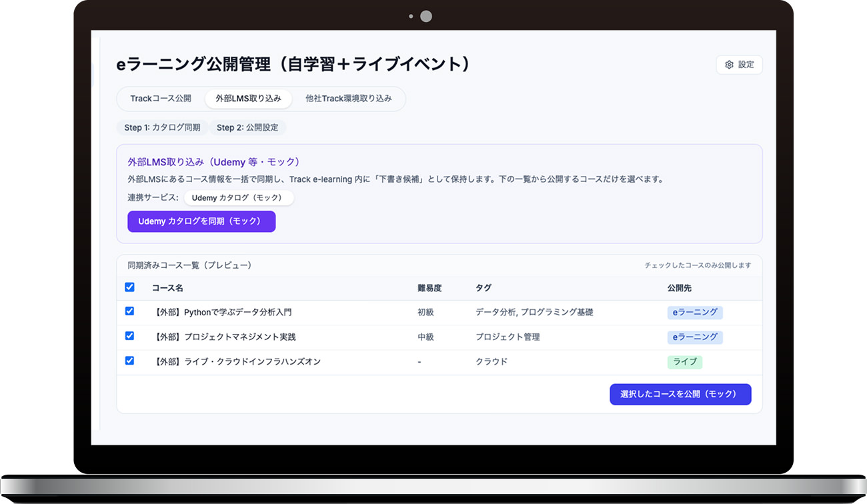The width and height of the screenshot is (867, 504).
Task: Click the 難易度 column header
Action: (x=429, y=288)
